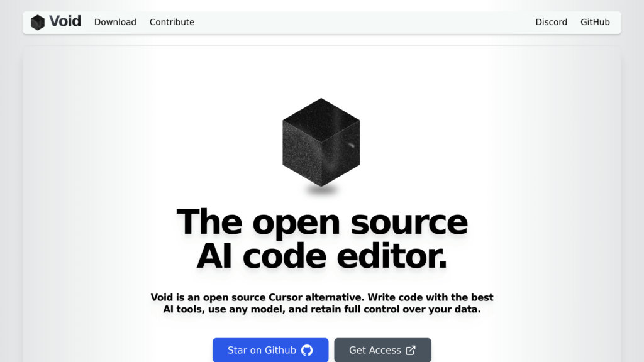Click the Void wordmark text in the navbar
Viewport: 644px width, 362px height.
click(x=65, y=21)
